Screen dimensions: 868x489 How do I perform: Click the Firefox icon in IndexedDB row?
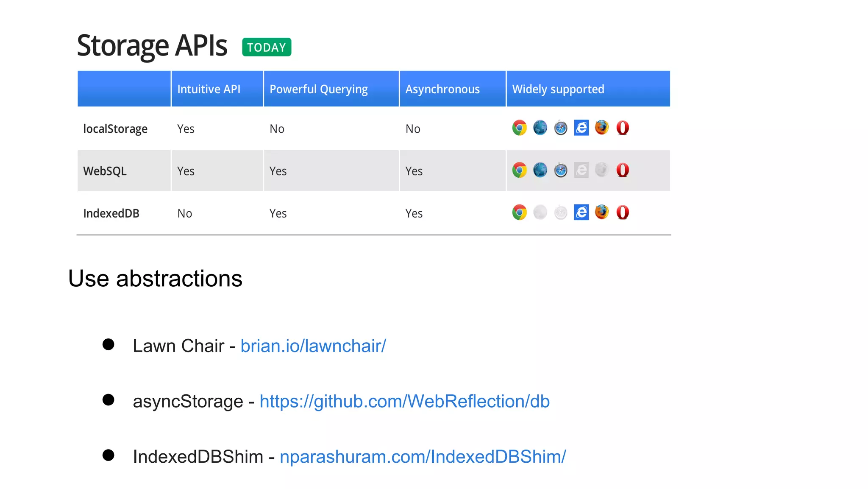pos(602,212)
